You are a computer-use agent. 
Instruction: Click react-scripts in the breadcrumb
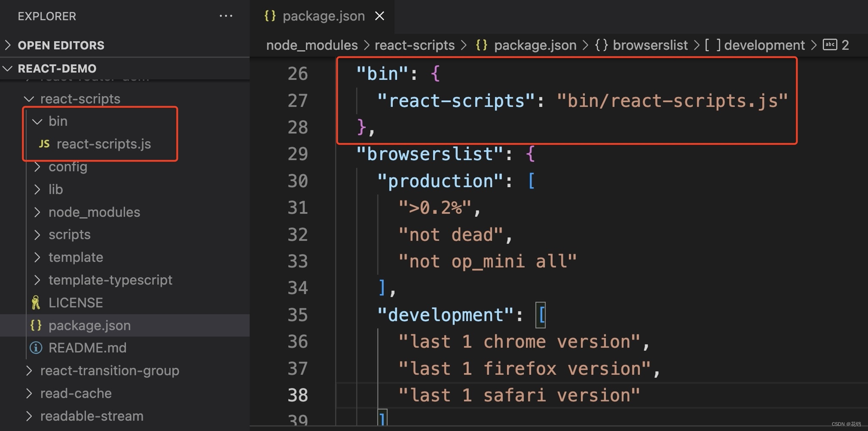415,45
